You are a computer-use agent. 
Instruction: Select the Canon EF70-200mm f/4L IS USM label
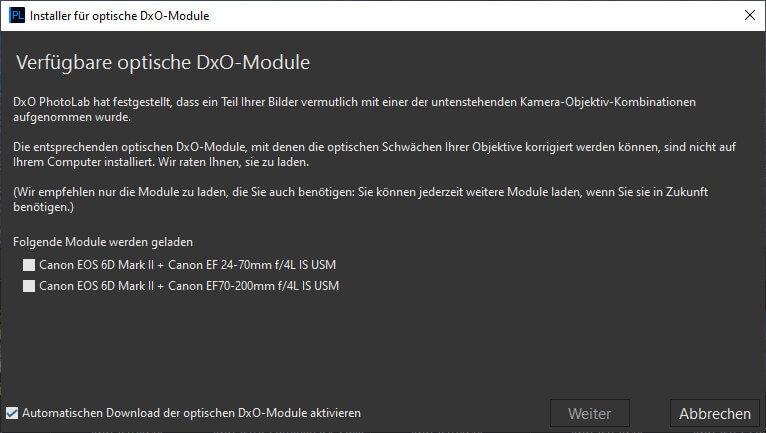189,286
